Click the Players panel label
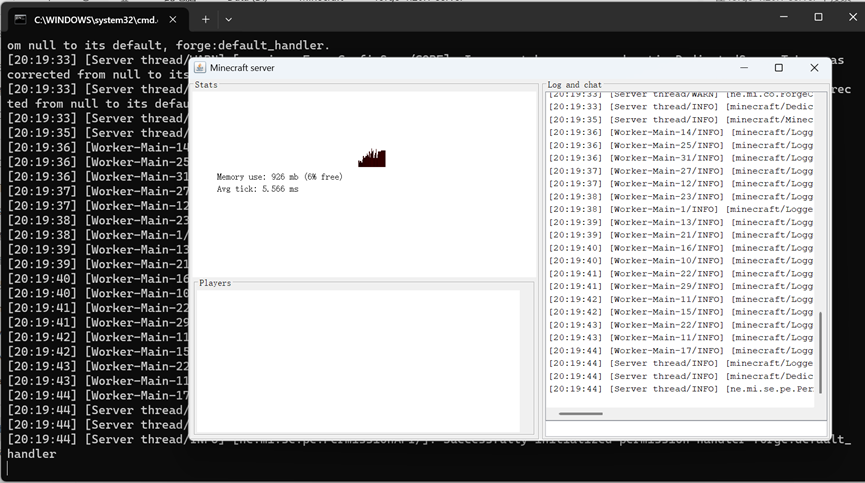This screenshot has height=483, width=865. (x=215, y=283)
